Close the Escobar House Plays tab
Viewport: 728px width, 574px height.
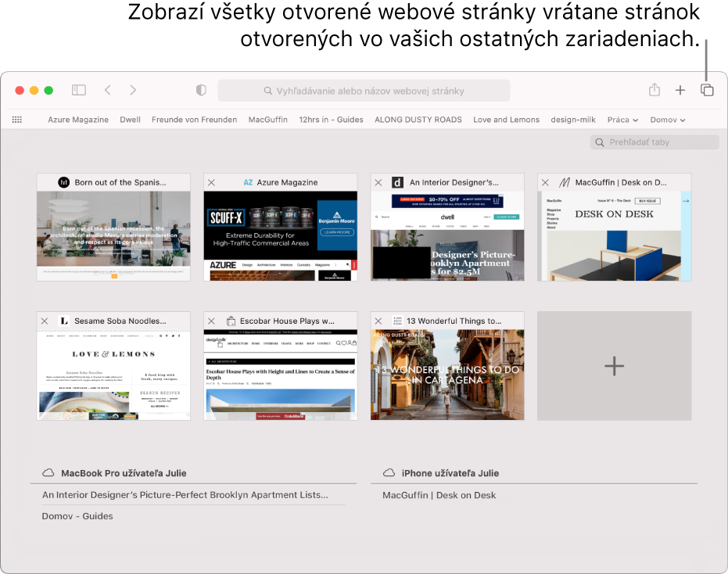click(x=211, y=321)
